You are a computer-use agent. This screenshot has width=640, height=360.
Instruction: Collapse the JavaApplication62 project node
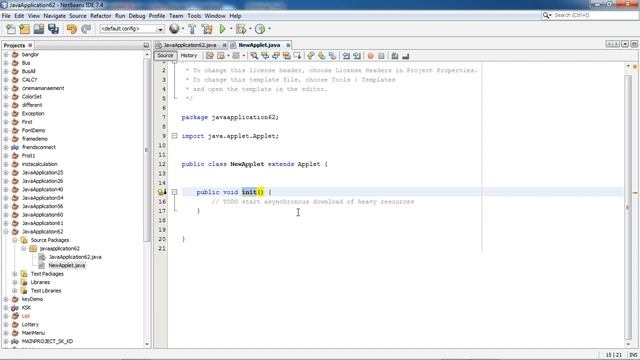(x=6, y=231)
